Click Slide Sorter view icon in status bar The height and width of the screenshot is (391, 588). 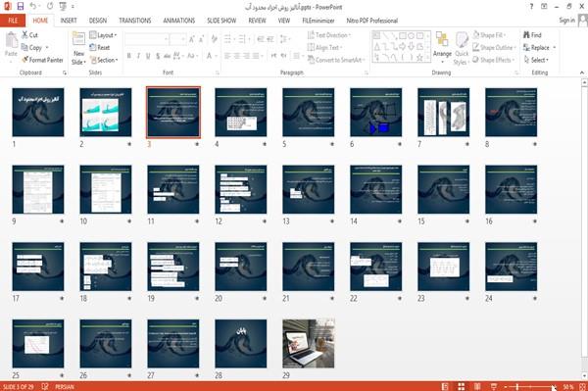point(462,386)
